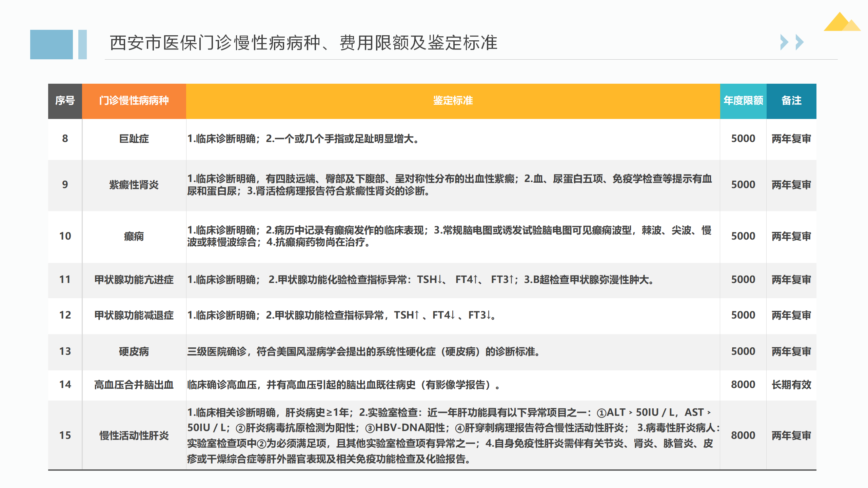Click the 备注 header cell
868x488 pixels.
coord(791,101)
